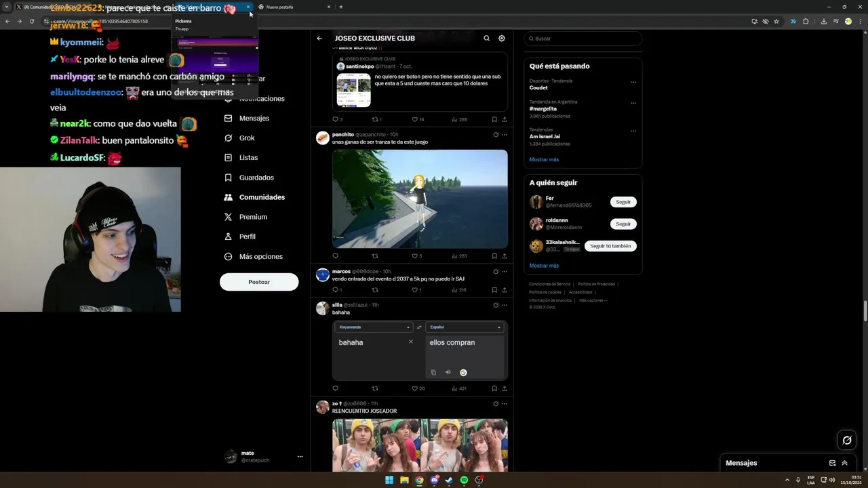Open search within JOSEO EXCLUSIVE CLUB community
The width and height of the screenshot is (868, 488).
coord(486,39)
